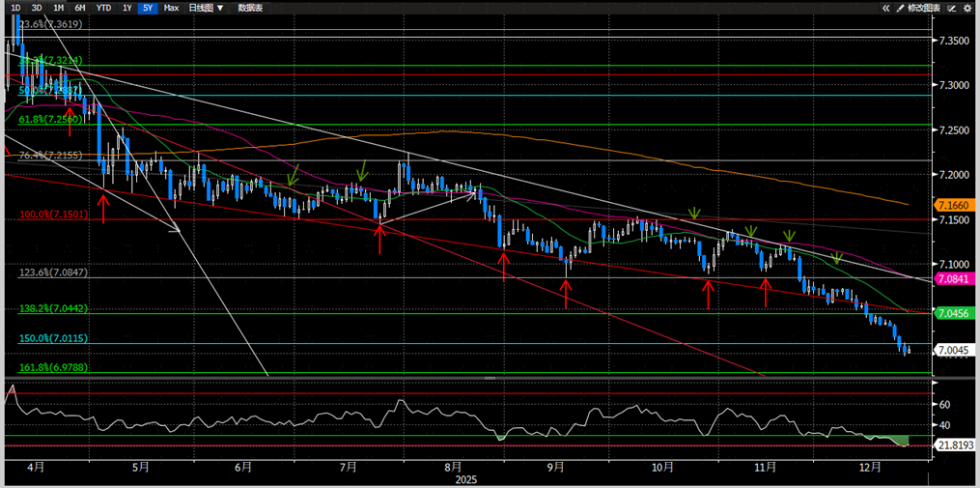Click the 150.0%(7.0115) Fibonacci label
The width and height of the screenshot is (980, 488).
click(x=53, y=338)
